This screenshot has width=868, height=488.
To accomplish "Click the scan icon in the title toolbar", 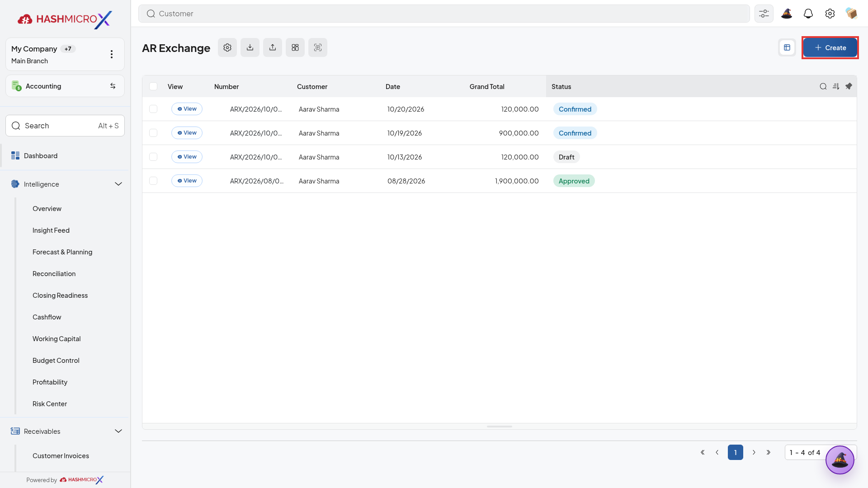I will (x=318, y=47).
